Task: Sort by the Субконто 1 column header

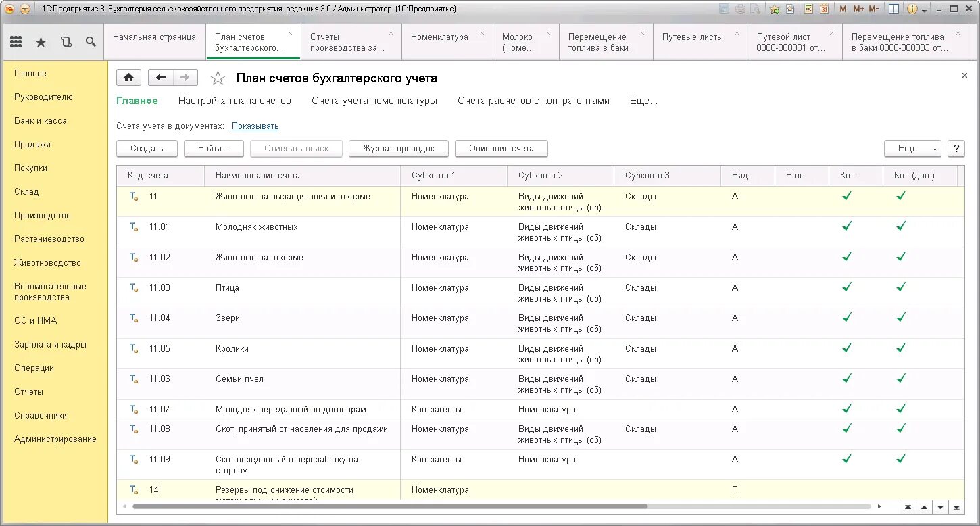Action: tap(454, 176)
